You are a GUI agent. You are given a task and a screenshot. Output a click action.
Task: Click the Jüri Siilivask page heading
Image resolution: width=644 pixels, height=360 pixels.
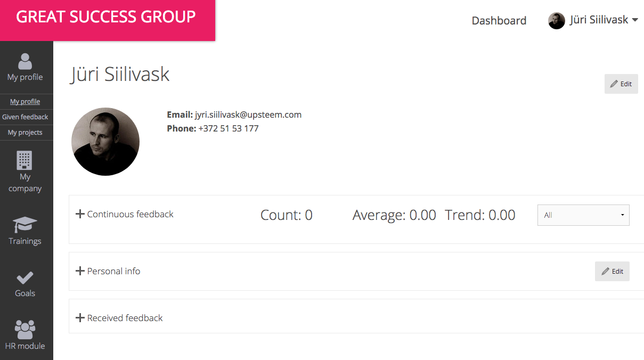click(120, 75)
